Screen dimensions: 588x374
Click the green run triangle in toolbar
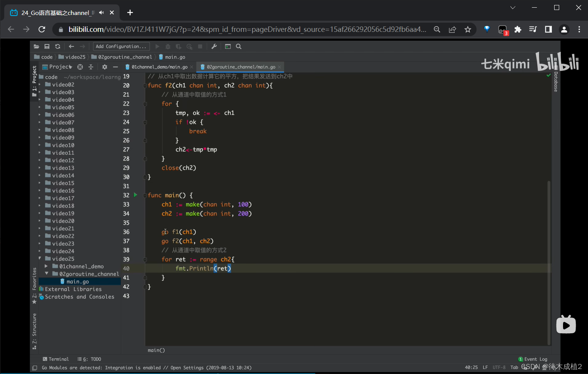pyautogui.click(x=157, y=46)
